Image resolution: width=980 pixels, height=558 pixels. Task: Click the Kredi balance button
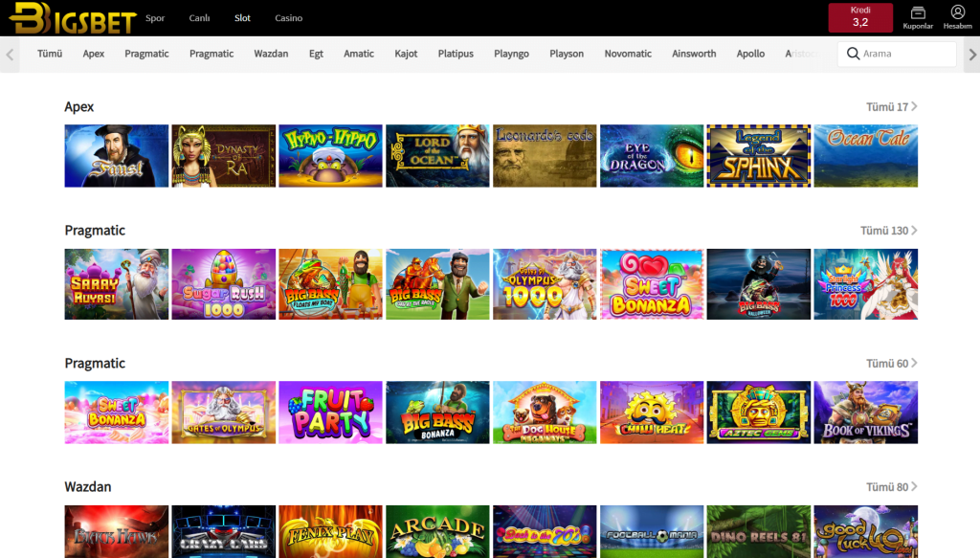859,17
